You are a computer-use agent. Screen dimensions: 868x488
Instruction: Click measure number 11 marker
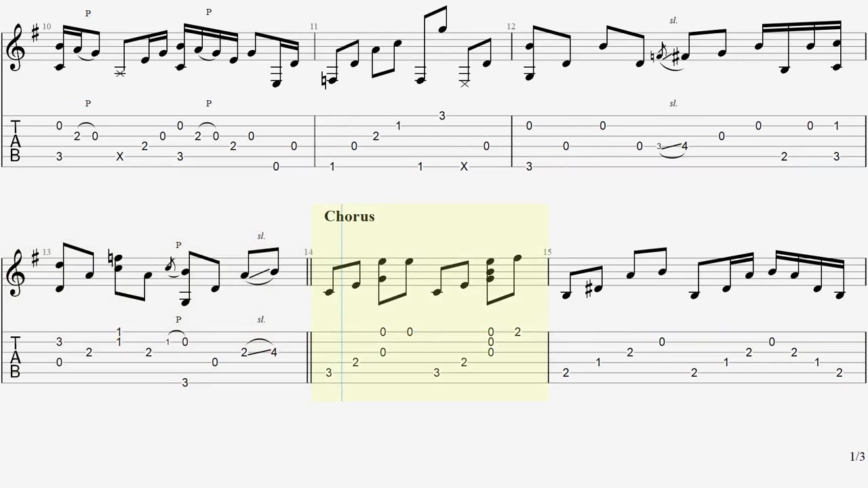click(314, 26)
